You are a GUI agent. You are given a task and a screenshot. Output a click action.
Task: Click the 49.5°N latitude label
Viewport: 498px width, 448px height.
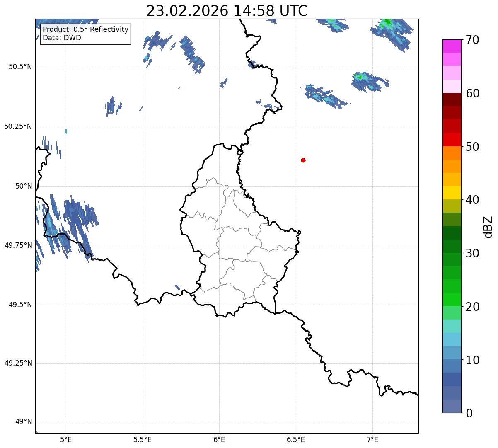pos(20,305)
